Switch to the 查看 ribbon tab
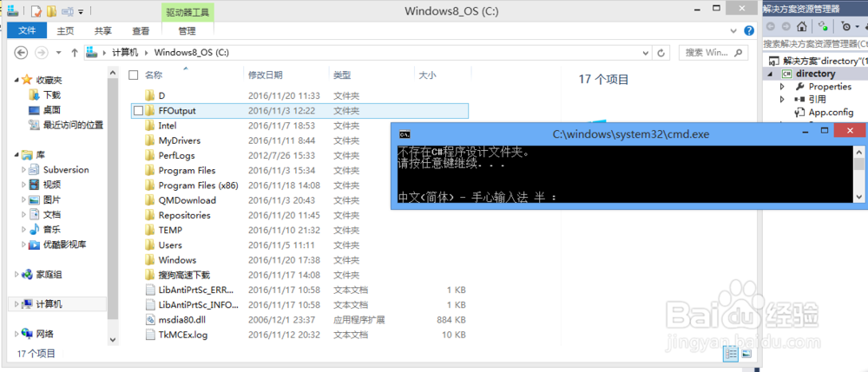868x372 pixels. 141,31
